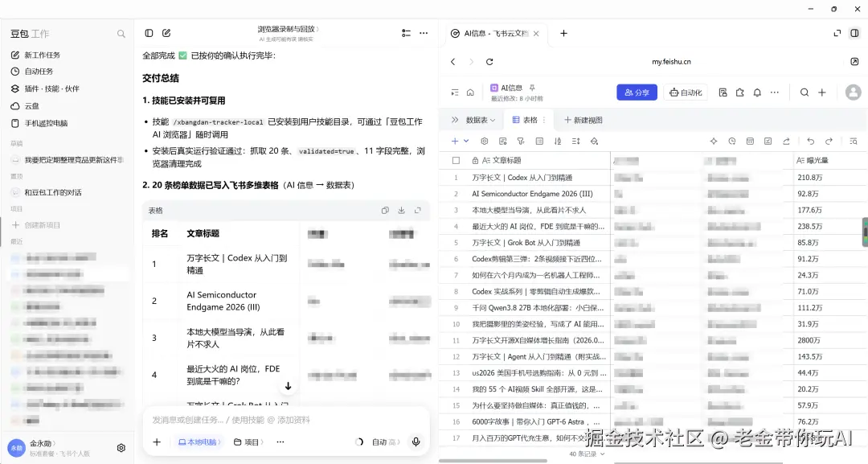Screen dimensions: 868x464
Task: Open the filter tool in table toolbar
Action: click(x=520, y=142)
